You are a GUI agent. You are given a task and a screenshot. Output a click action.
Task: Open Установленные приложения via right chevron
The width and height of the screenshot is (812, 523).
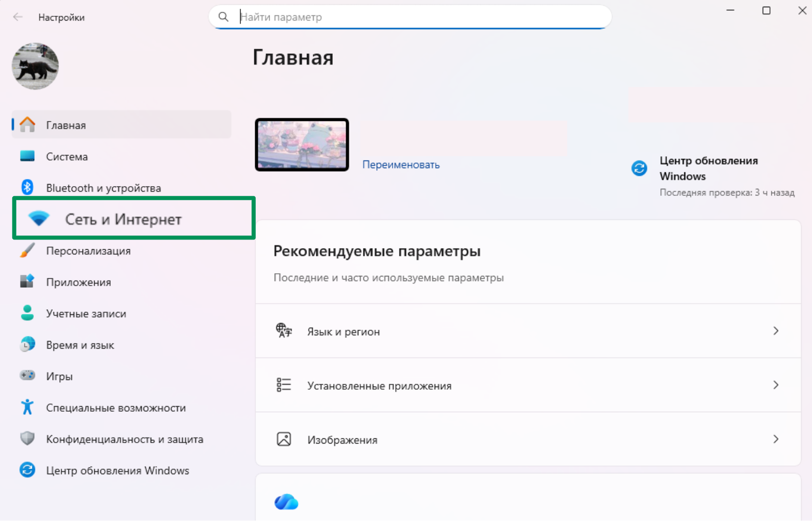(x=776, y=385)
